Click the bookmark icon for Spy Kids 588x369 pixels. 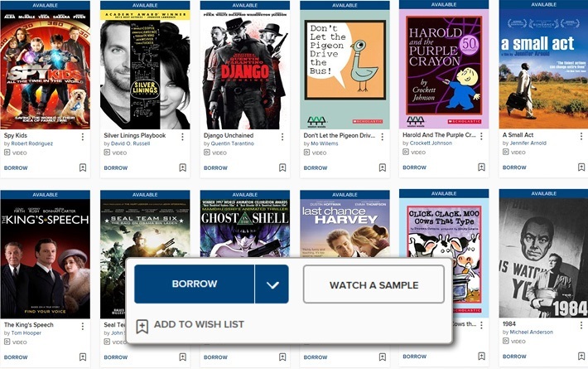[x=83, y=168]
